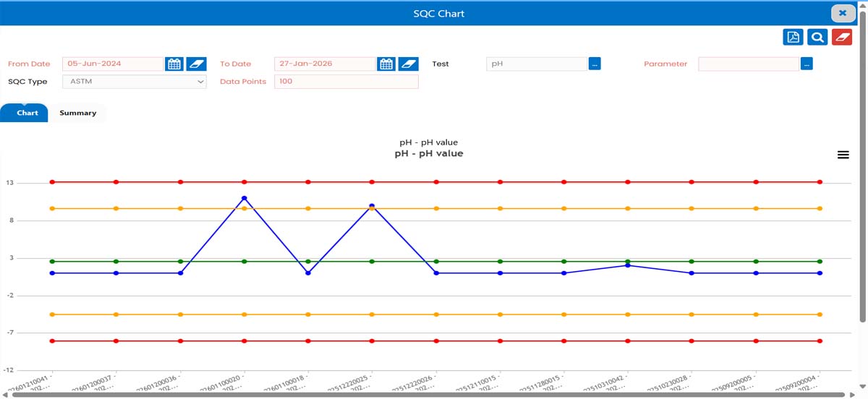Switch to the Chart tab
The height and width of the screenshot is (399, 868).
click(24, 113)
